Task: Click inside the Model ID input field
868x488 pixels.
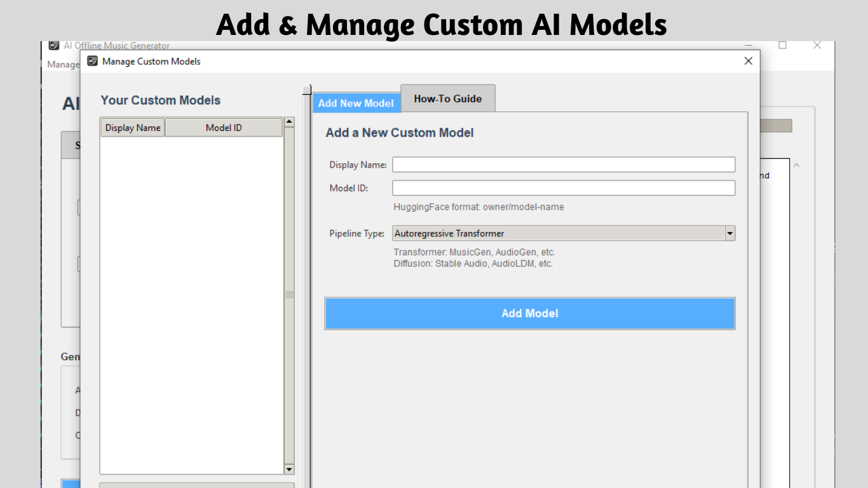Action: (x=563, y=187)
